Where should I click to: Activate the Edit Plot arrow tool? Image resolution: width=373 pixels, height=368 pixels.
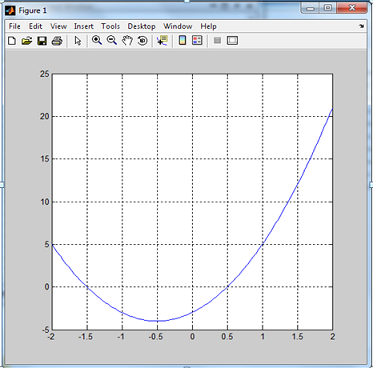click(x=78, y=41)
